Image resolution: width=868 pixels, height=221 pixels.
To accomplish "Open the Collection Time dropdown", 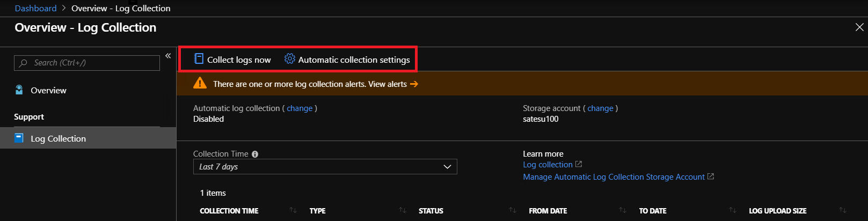I will [x=325, y=166].
